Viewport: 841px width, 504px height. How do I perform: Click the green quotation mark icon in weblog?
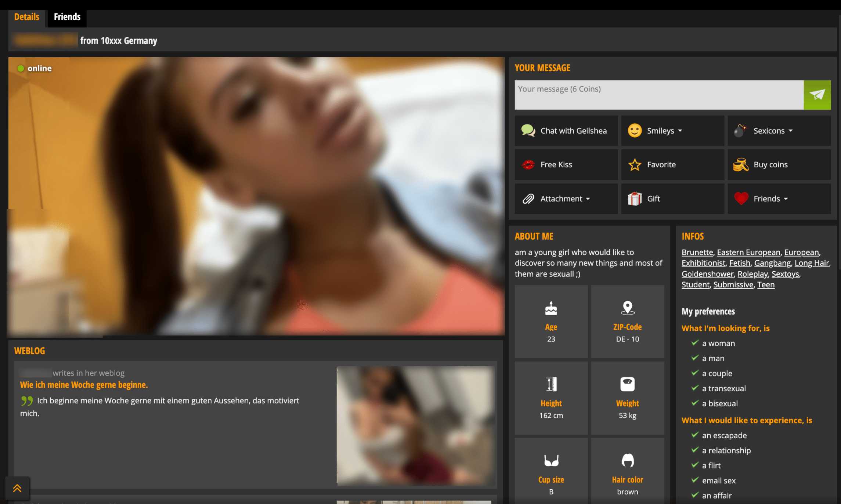(27, 400)
